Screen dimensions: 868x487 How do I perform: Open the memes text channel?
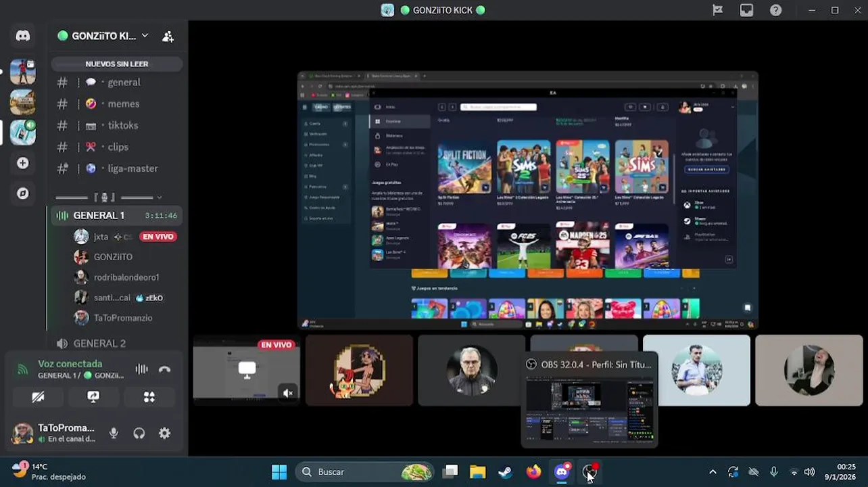click(x=116, y=104)
